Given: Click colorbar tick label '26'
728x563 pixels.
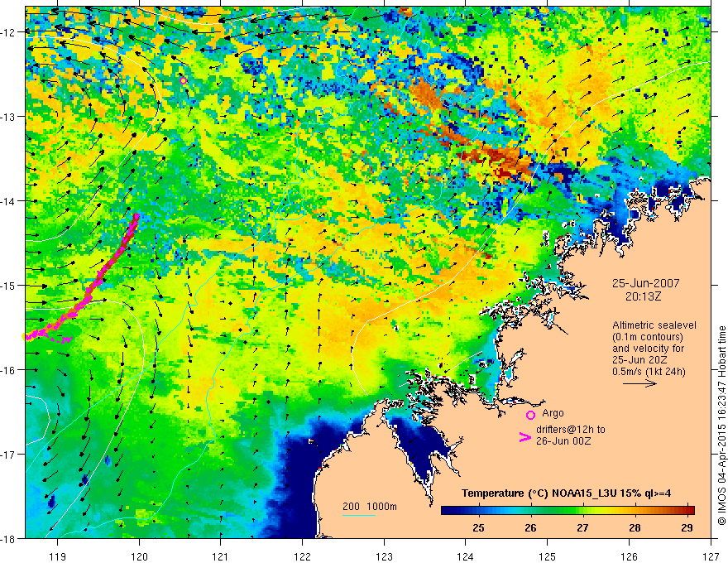Looking at the screenshot, I should click(530, 527).
